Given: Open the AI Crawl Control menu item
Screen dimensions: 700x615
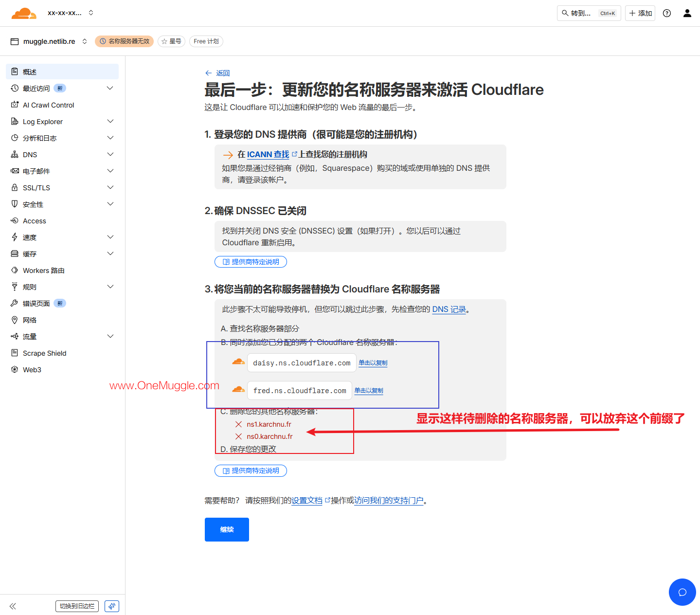Looking at the screenshot, I should click(x=62, y=105).
